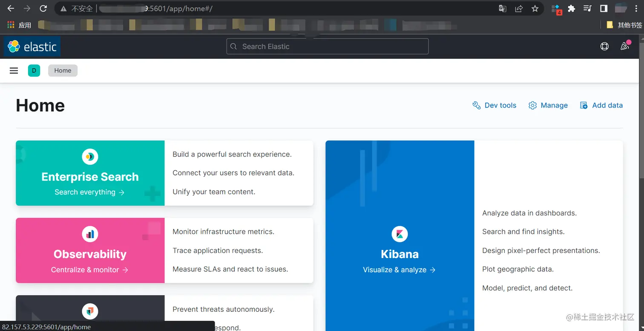Open the Kibana card title
The height and width of the screenshot is (331, 644).
[x=400, y=254]
